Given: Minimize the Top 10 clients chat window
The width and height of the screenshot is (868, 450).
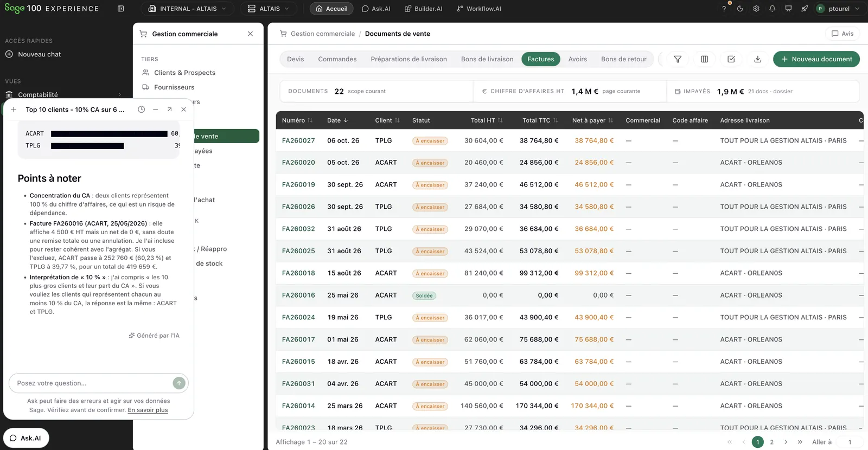Looking at the screenshot, I should [155, 110].
